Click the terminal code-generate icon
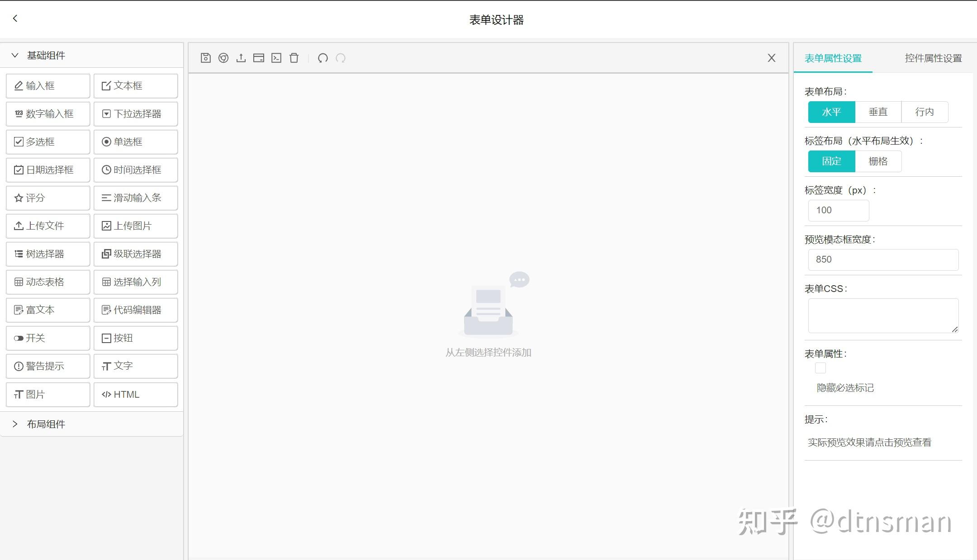This screenshot has width=977, height=560. [x=276, y=58]
